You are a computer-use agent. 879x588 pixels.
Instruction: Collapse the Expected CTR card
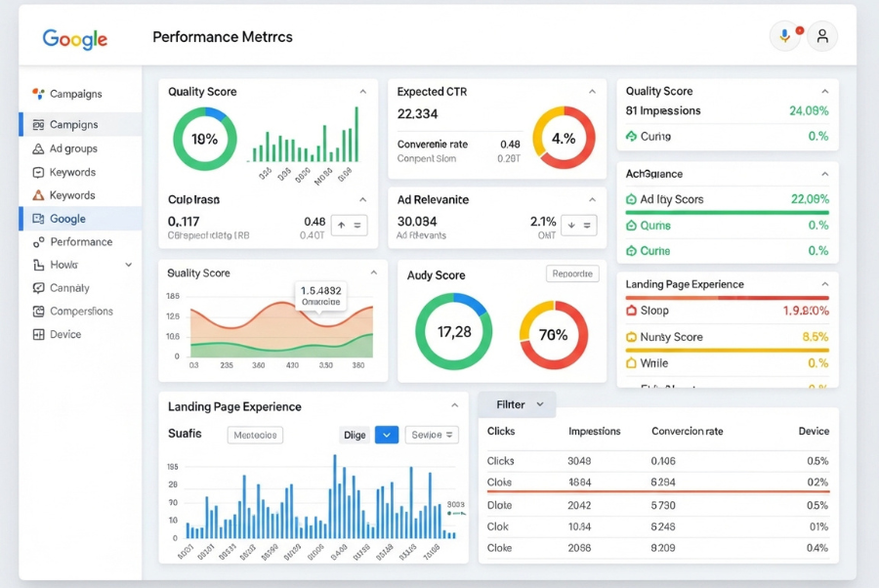[x=592, y=92]
